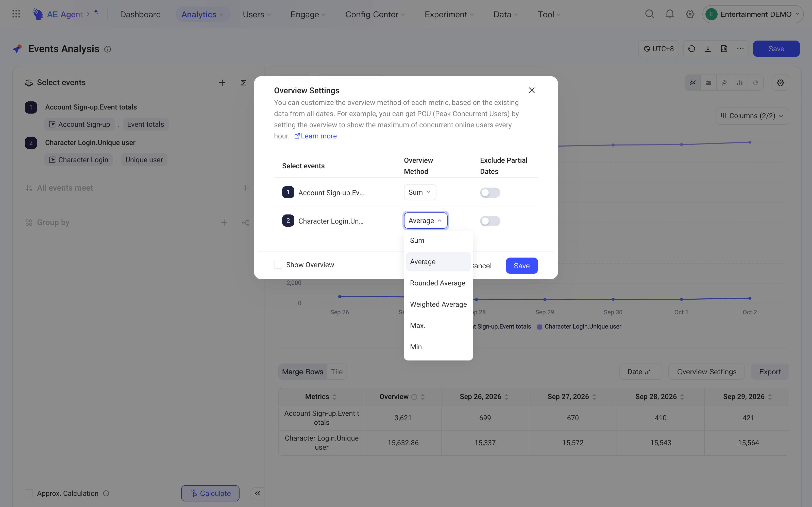Click the sigma formula icon
812x507 pixels.
pos(244,82)
